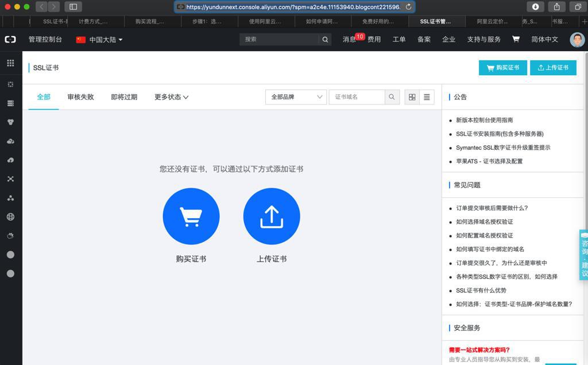Open the 简体中文 language menu
Image resolution: width=588 pixels, height=365 pixels.
click(544, 40)
